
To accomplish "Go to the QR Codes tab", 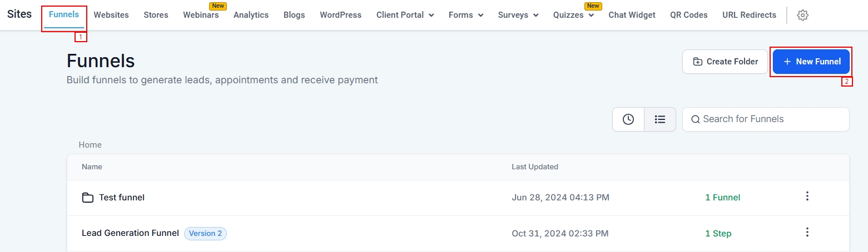I will (x=689, y=15).
